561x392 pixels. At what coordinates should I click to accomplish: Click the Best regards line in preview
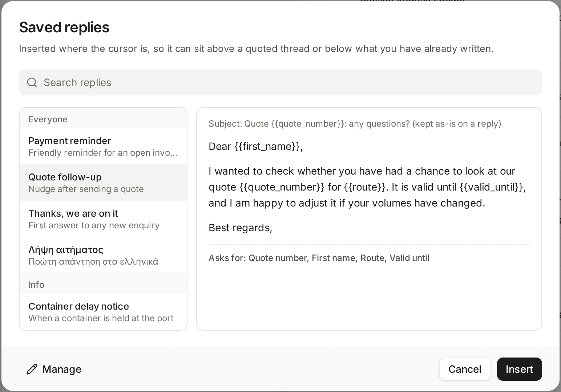pyautogui.click(x=240, y=228)
